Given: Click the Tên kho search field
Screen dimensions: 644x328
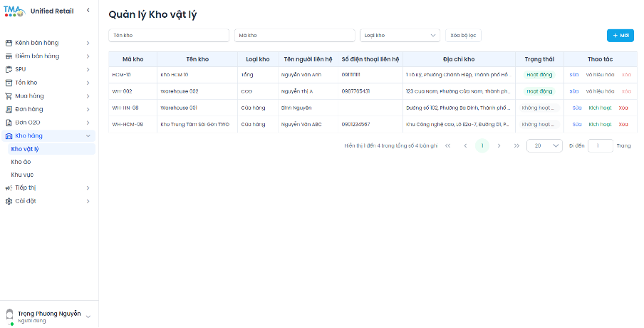Looking at the screenshot, I should pos(169,35).
